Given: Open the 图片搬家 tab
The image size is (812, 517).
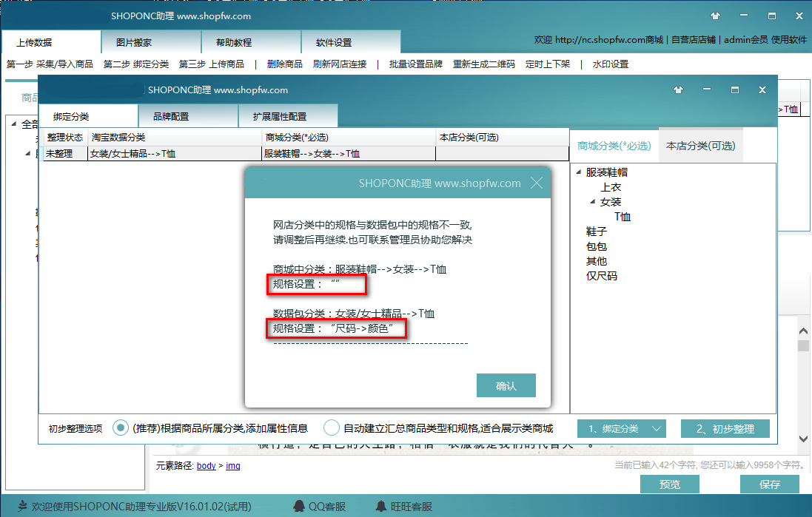Looking at the screenshot, I should coord(151,42).
